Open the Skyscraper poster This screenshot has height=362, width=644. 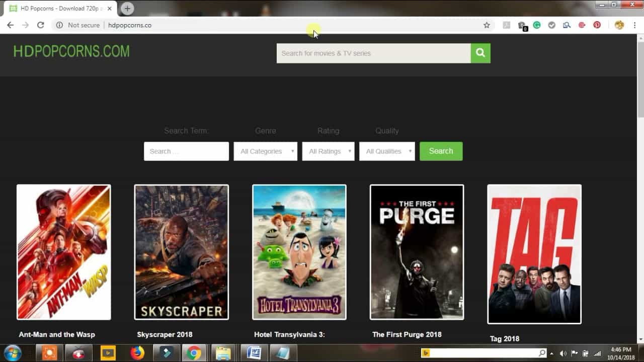(x=182, y=252)
